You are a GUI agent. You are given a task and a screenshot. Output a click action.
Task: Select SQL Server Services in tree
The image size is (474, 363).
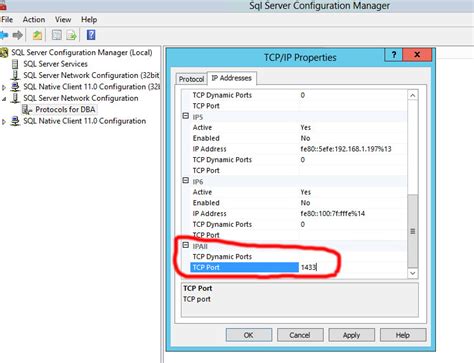55,64
